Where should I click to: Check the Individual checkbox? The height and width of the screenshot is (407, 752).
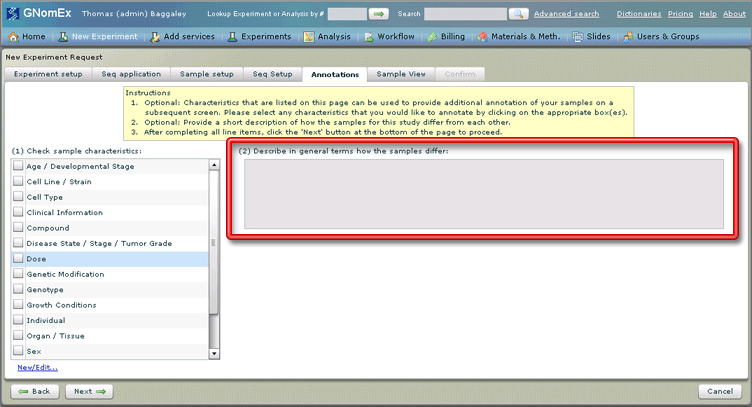click(x=18, y=320)
